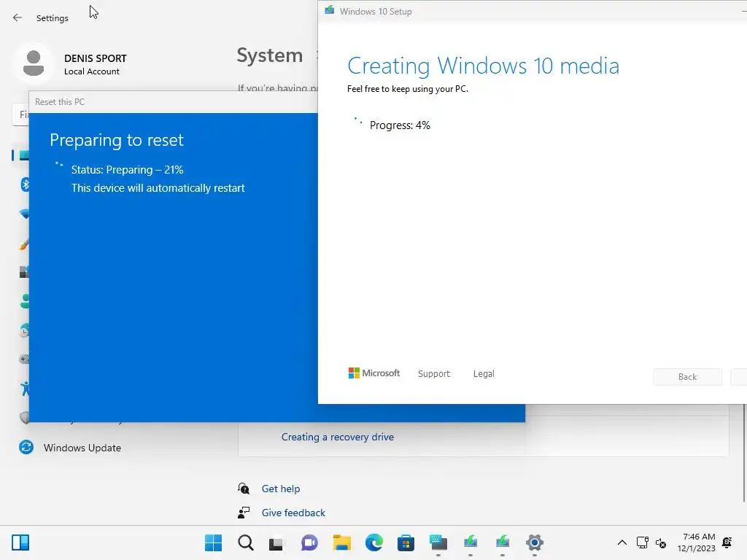Viewport: 747px width, 560px height.
Task: Open taskbar Search
Action: click(246, 542)
